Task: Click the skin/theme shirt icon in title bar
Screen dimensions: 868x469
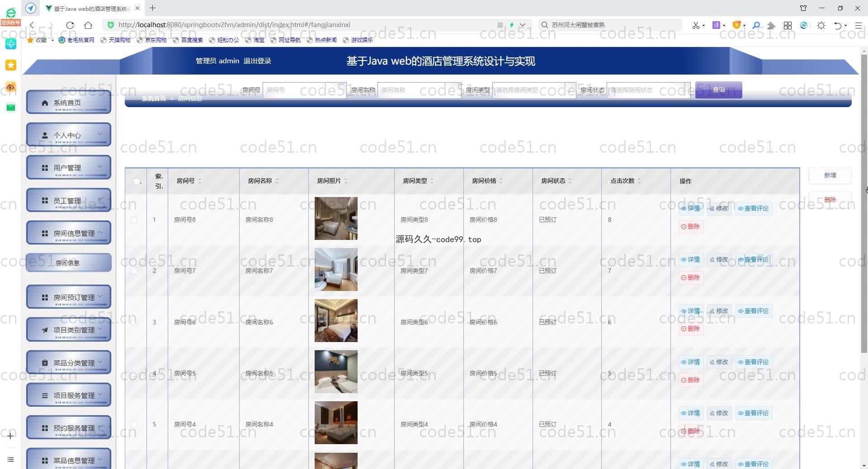Action: click(803, 8)
